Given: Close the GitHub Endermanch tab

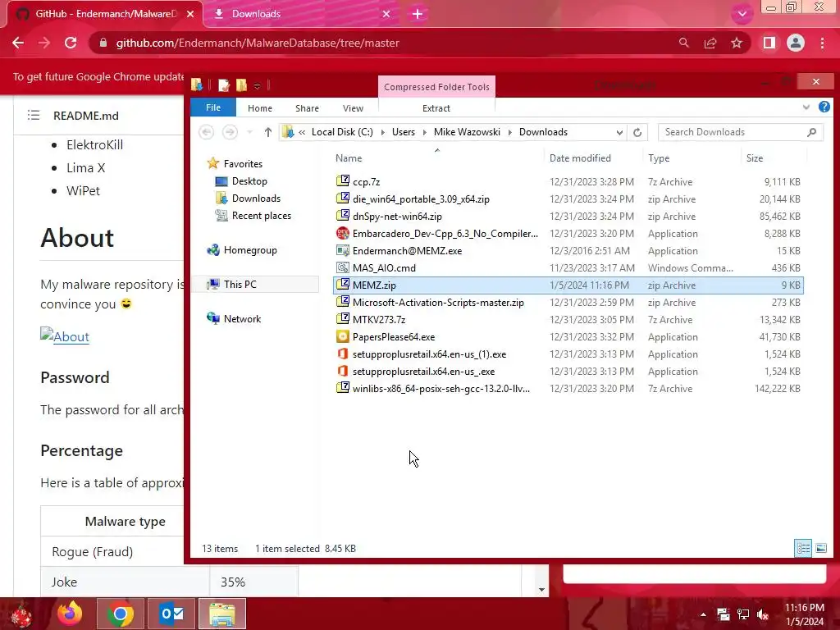Looking at the screenshot, I should tap(190, 14).
